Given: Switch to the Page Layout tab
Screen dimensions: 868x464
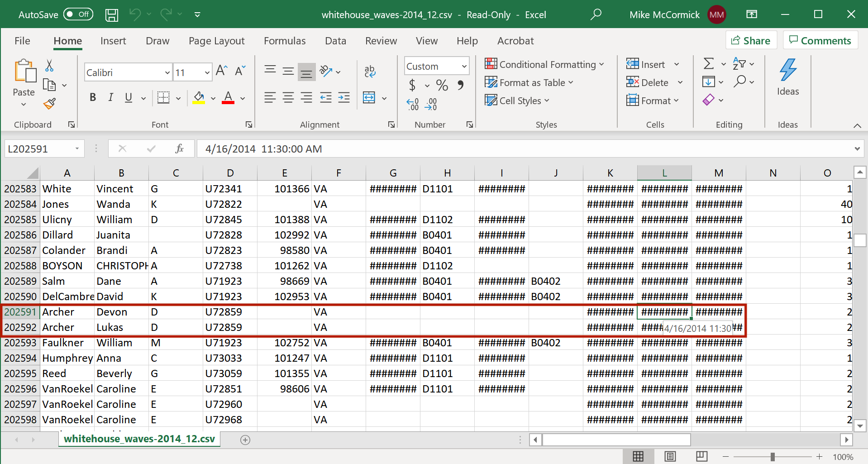Looking at the screenshot, I should click(x=216, y=41).
